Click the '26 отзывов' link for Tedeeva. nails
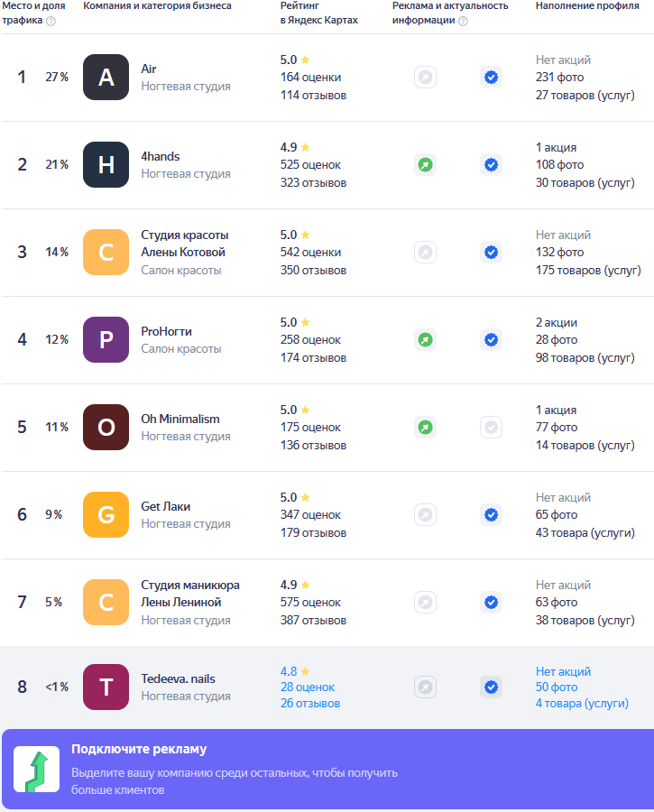The width and height of the screenshot is (654, 812). pyautogui.click(x=310, y=704)
